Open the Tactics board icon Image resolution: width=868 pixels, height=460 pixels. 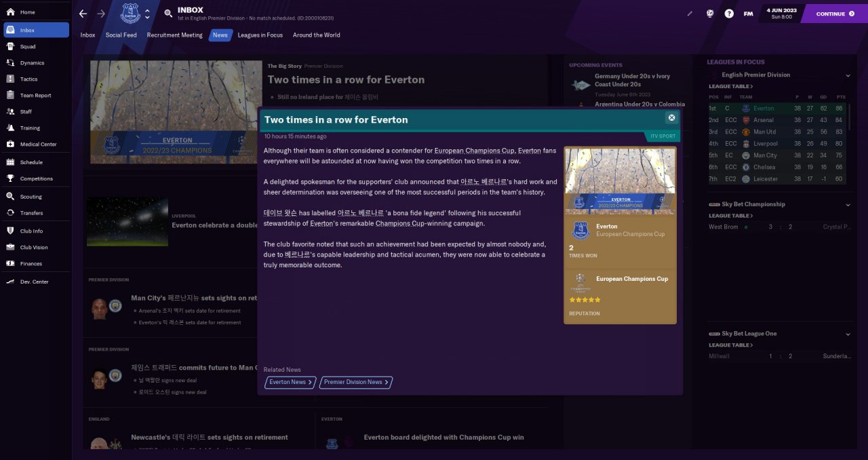[x=10, y=79]
